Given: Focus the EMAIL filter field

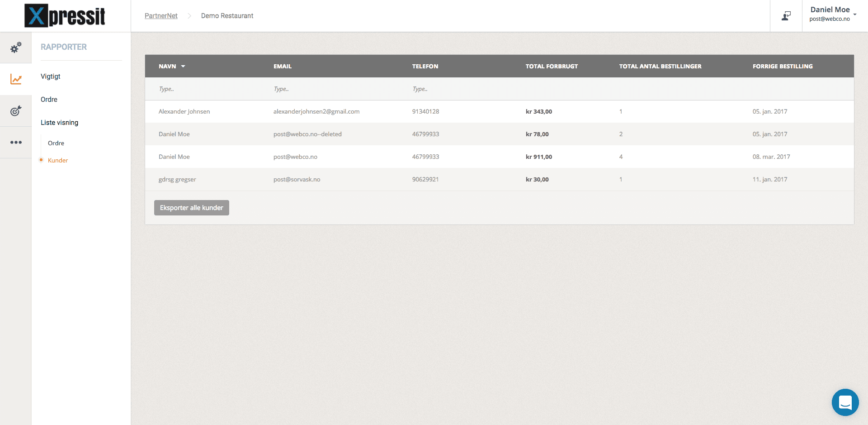Looking at the screenshot, I should 335,89.
